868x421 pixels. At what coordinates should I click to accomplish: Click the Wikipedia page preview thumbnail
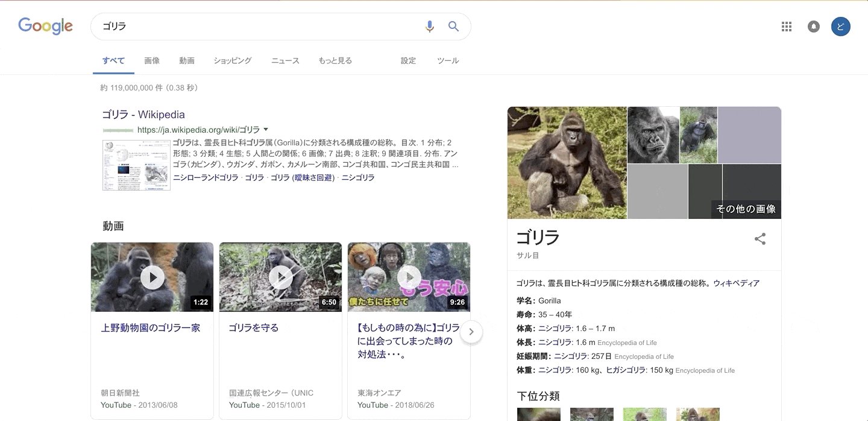click(x=137, y=165)
